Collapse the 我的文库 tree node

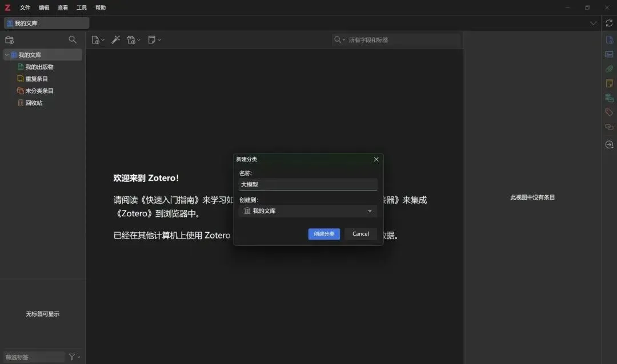[x=7, y=55]
